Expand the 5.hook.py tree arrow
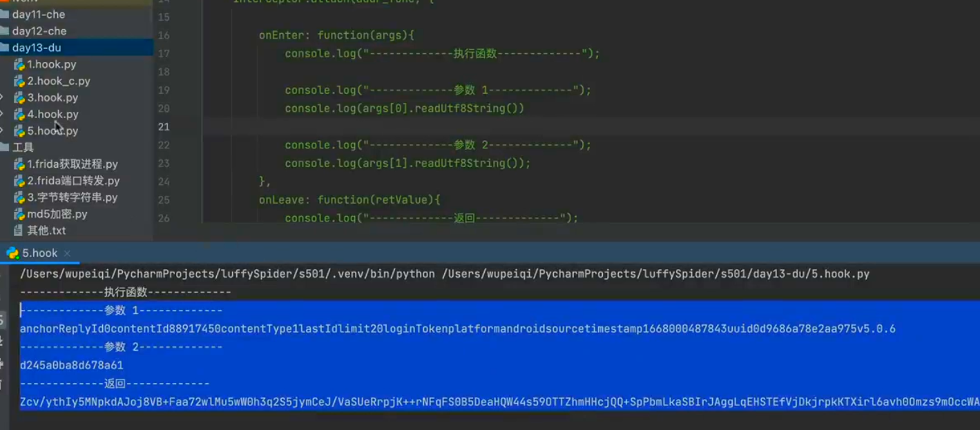The image size is (980, 430). tap(2, 130)
